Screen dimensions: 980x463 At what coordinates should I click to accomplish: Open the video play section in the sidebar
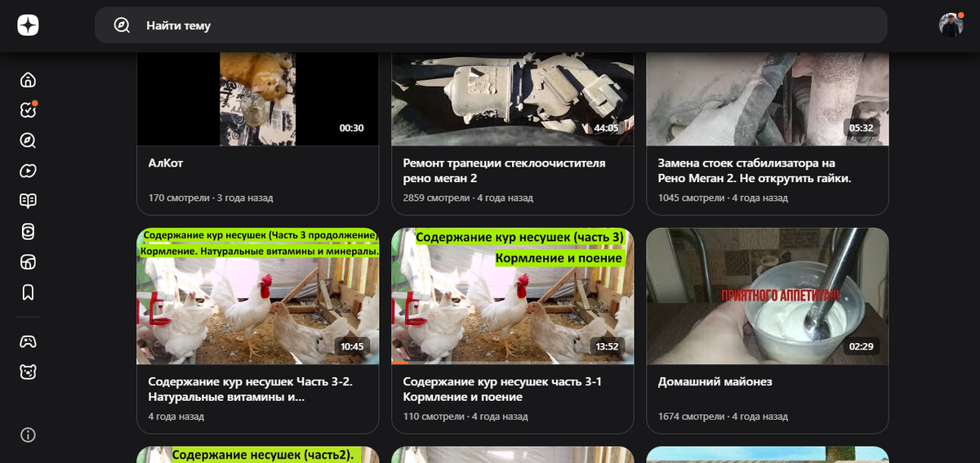pyautogui.click(x=28, y=171)
